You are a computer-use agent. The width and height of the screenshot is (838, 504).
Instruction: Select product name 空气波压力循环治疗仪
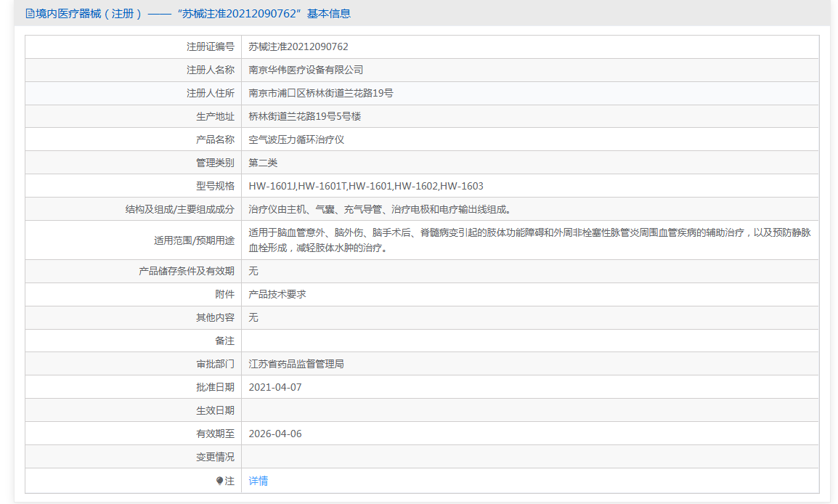tap(296, 140)
